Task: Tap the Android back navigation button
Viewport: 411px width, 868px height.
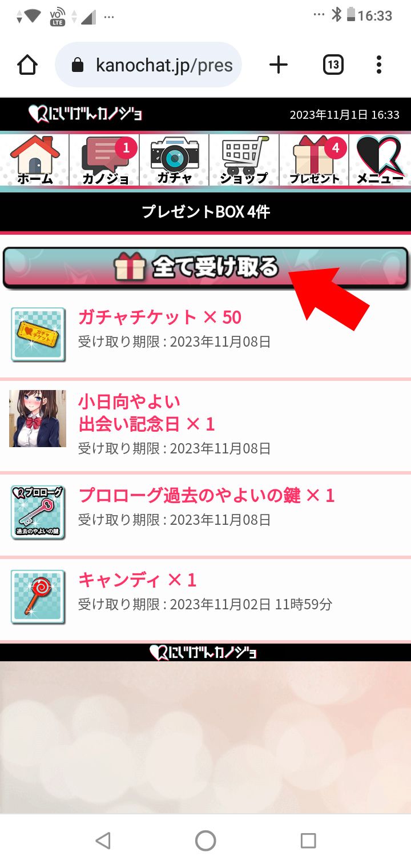Action: pyautogui.click(x=103, y=840)
